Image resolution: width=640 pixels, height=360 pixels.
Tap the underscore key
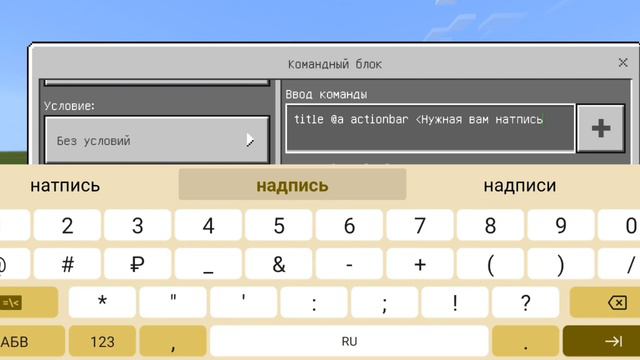click(x=208, y=264)
